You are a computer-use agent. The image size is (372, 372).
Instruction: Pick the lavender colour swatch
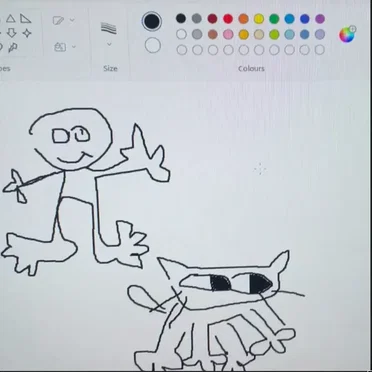320,34
